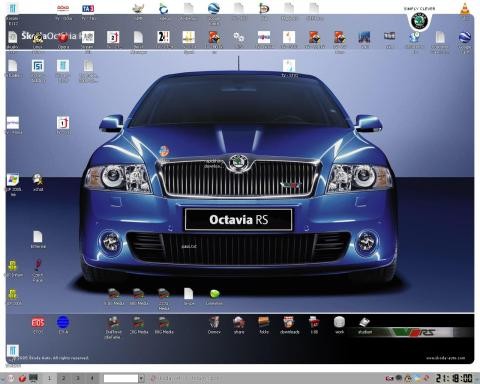Open the red EOS desktop icon

pos(38,323)
